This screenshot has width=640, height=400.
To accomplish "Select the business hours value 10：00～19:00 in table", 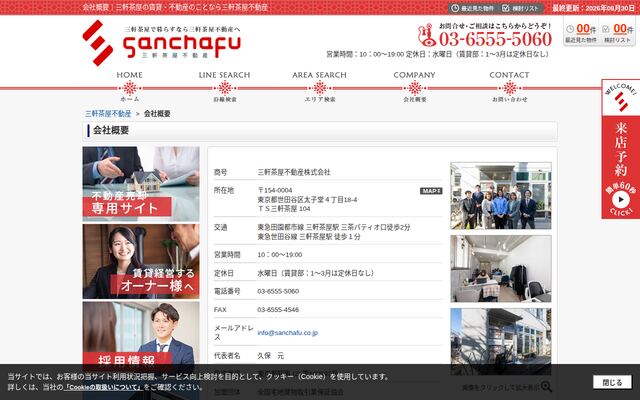I will [x=280, y=255].
